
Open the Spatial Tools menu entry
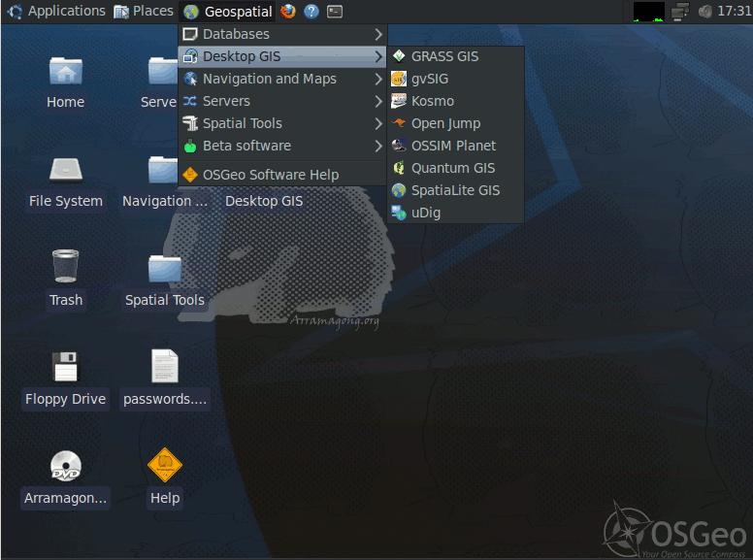point(282,123)
